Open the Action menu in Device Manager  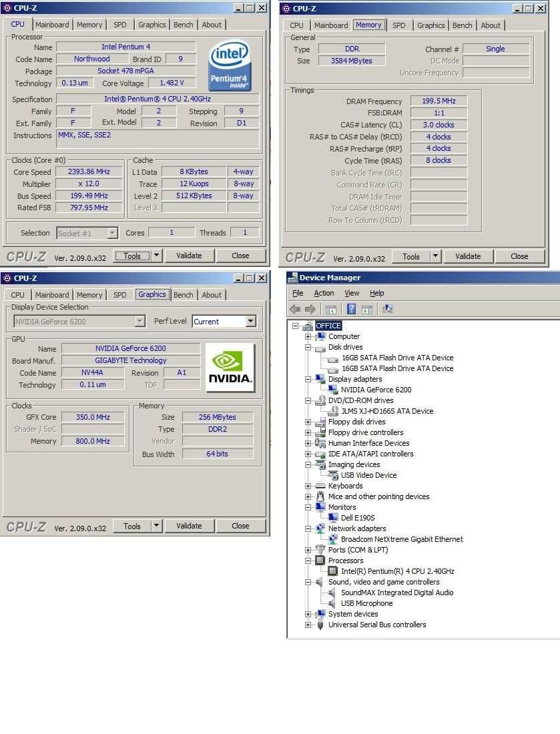point(324,293)
